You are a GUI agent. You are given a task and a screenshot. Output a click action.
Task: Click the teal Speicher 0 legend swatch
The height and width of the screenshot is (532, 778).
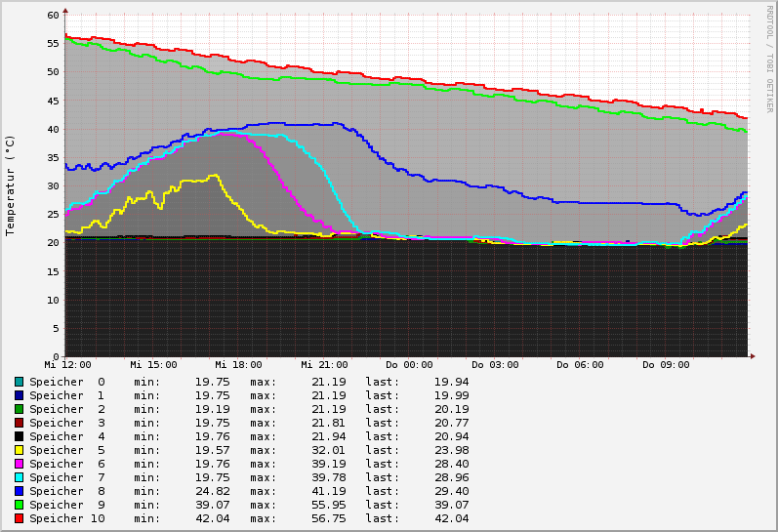pyautogui.click(x=19, y=382)
